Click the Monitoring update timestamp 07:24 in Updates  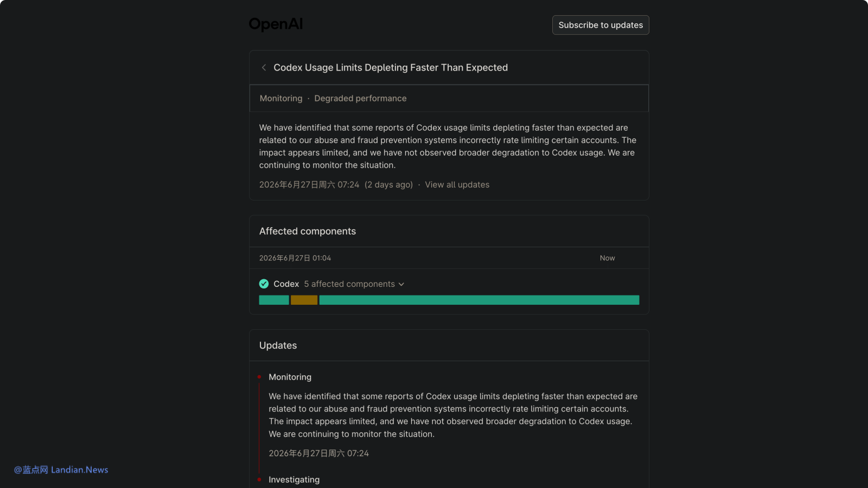[319, 453]
